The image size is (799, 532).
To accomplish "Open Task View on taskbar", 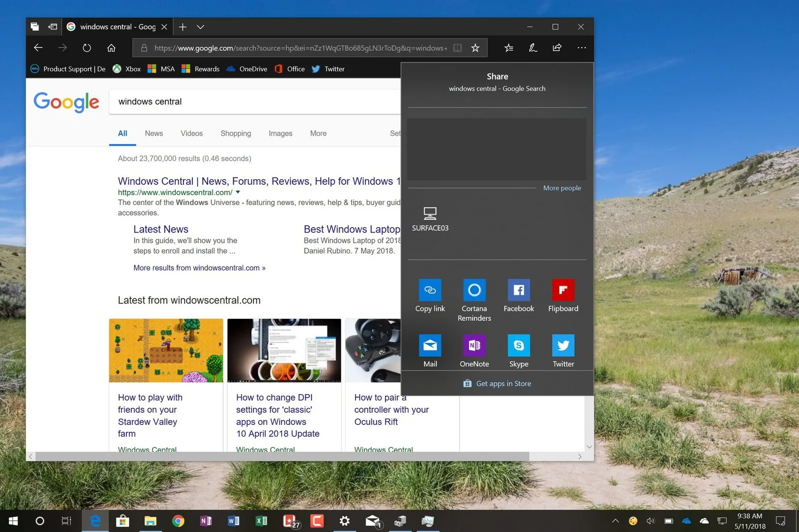I will (x=66, y=521).
